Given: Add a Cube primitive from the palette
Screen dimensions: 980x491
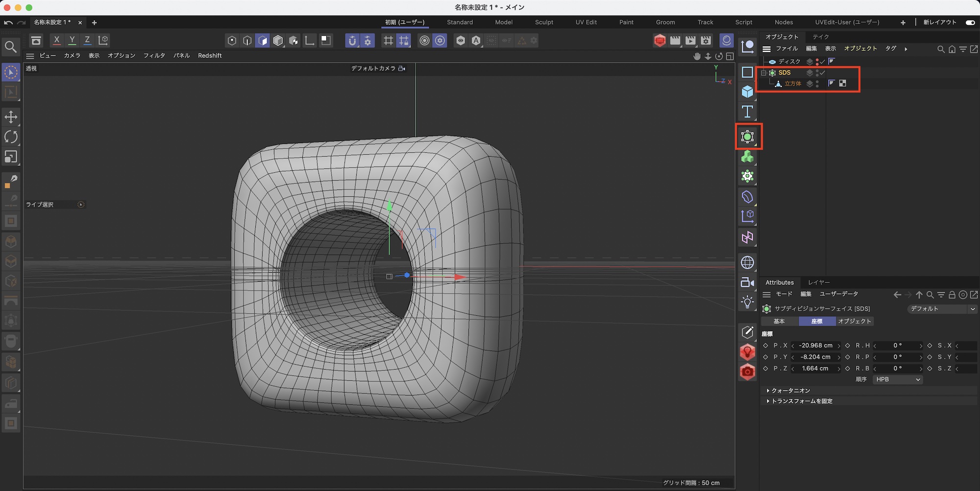Looking at the screenshot, I should (747, 92).
